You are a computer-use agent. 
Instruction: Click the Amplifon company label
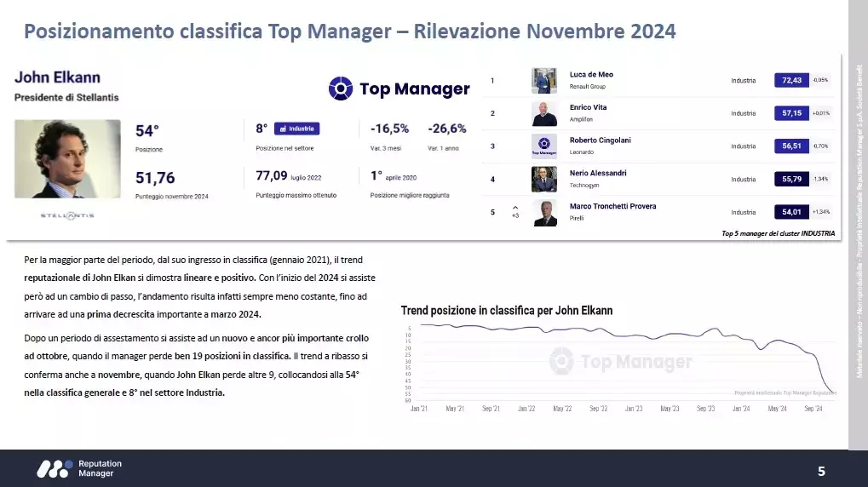tap(581, 119)
